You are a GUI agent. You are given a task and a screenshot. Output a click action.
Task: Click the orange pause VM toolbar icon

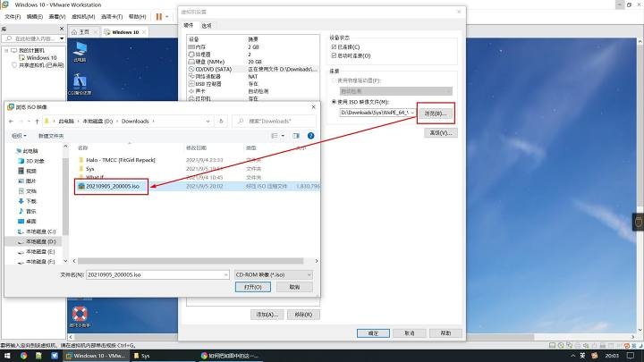pyautogui.click(x=159, y=17)
